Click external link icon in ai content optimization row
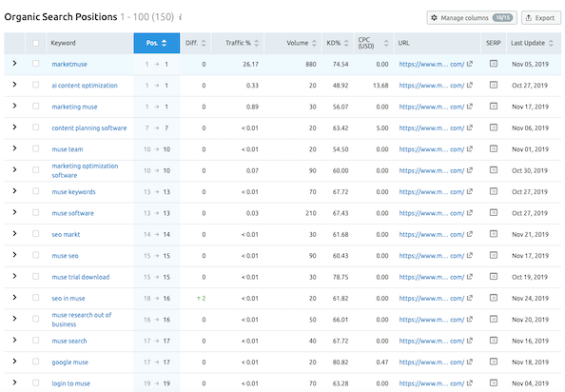The height and width of the screenshot is (392, 565). [470, 85]
